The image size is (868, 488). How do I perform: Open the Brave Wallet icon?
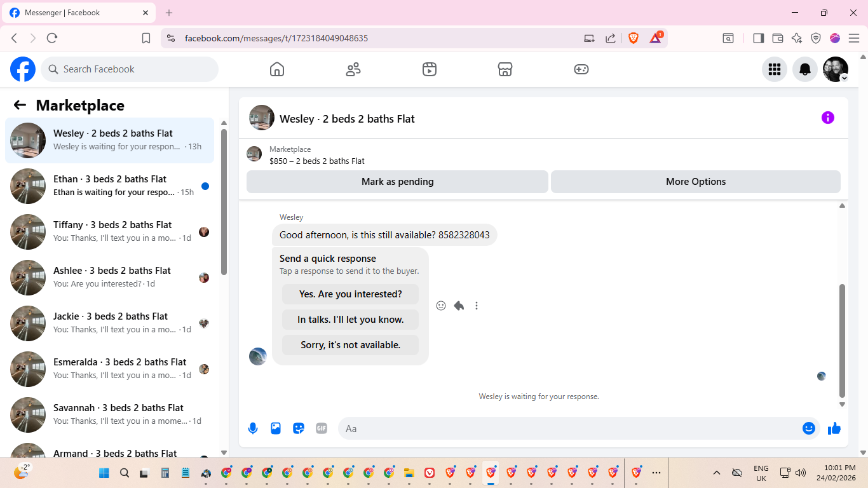tap(777, 38)
